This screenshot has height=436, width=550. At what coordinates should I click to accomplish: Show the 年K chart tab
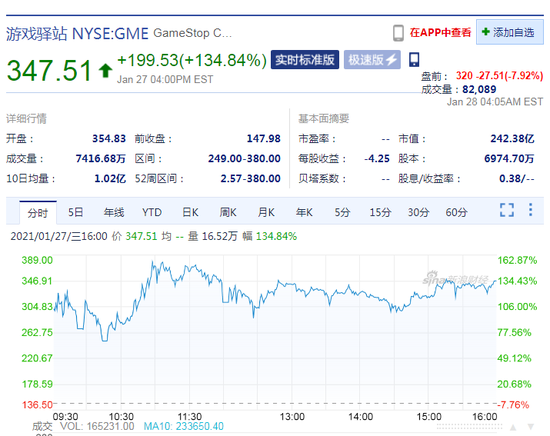pyautogui.click(x=304, y=212)
